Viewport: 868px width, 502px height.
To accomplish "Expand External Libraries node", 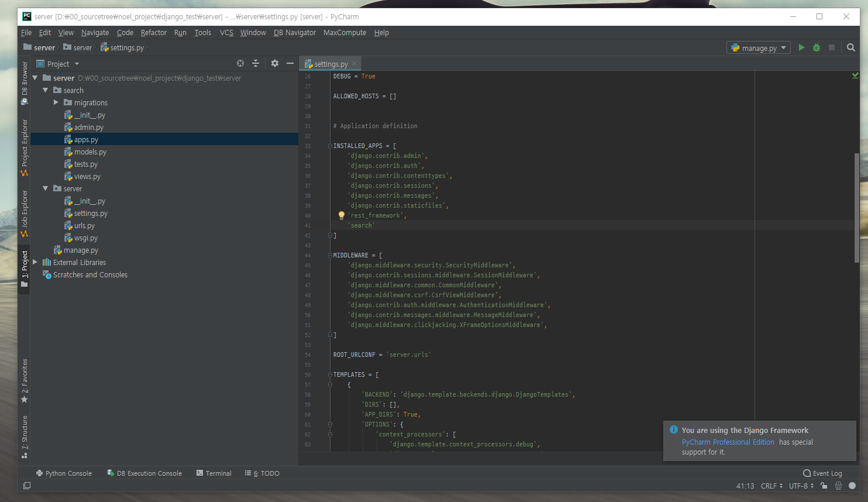I will pos(35,262).
